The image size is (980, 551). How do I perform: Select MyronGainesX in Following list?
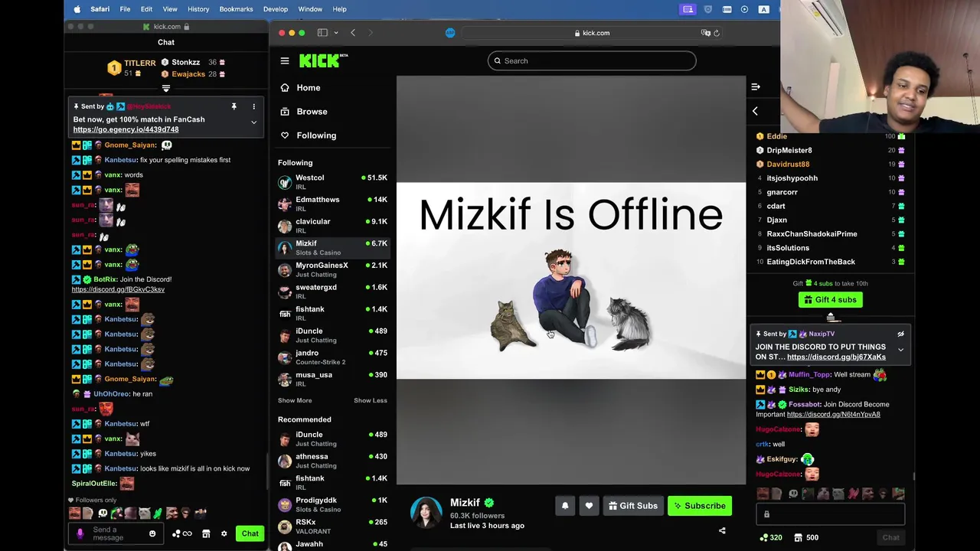coord(333,269)
